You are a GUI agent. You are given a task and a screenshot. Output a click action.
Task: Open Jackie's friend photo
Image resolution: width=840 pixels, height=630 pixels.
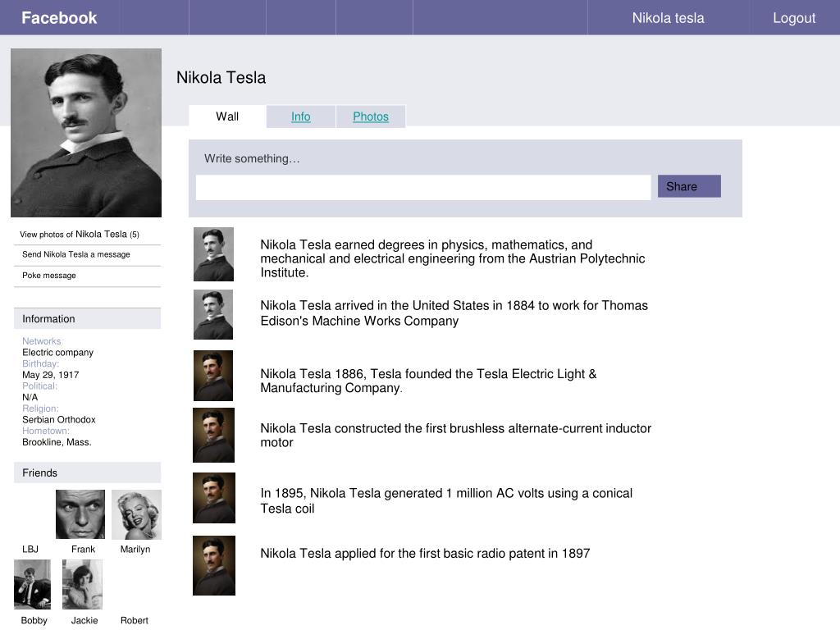[x=82, y=584]
